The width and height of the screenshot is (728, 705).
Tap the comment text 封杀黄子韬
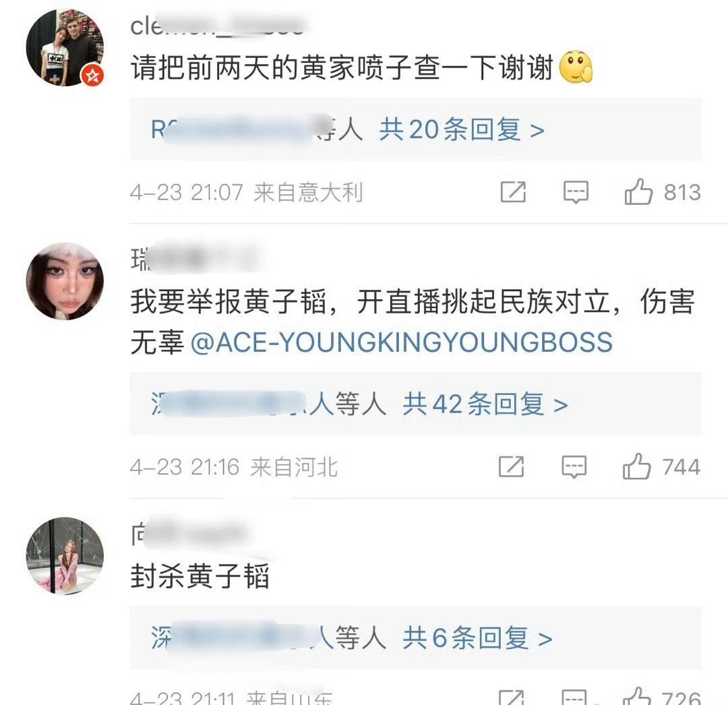[x=200, y=576]
